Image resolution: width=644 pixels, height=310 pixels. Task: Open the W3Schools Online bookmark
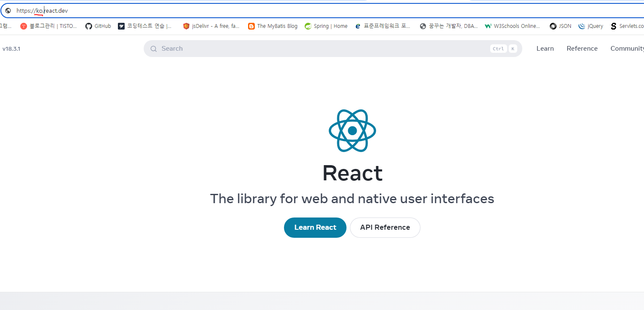point(513,26)
